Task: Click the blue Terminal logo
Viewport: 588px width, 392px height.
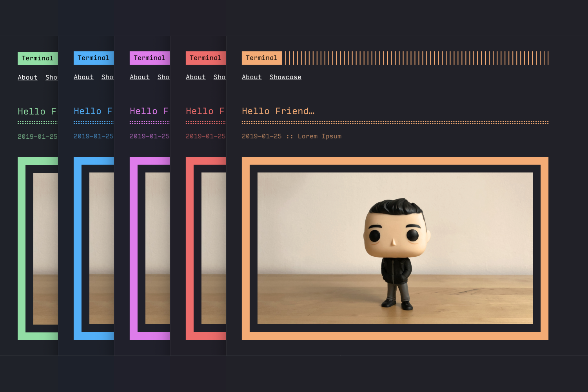Action: coord(94,58)
